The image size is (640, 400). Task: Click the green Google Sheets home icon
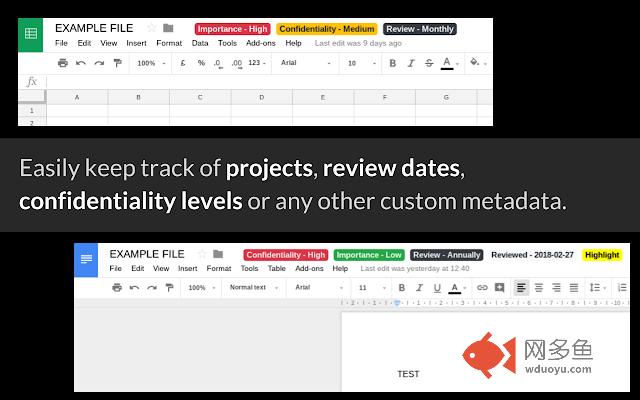pos(31,33)
